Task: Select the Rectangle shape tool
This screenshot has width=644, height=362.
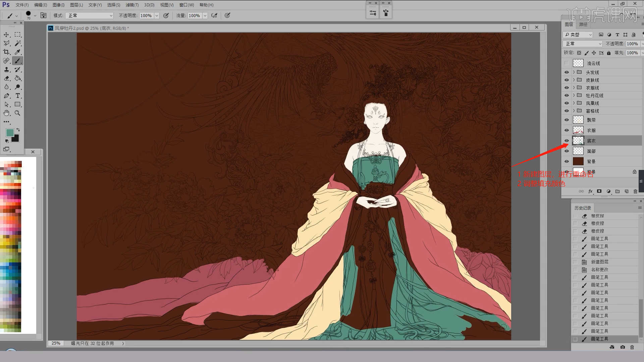Action: (18, 104)
